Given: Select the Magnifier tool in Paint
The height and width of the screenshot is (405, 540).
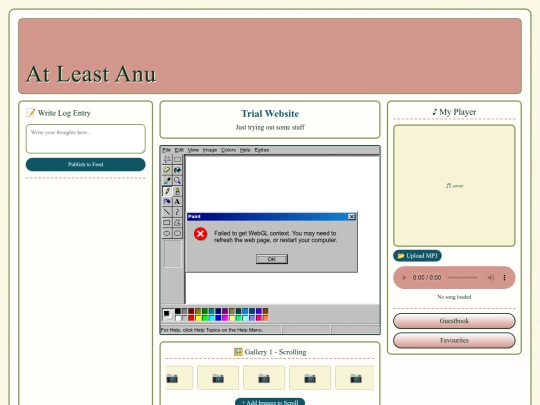Looking at the screenshot, I should 177,180.
